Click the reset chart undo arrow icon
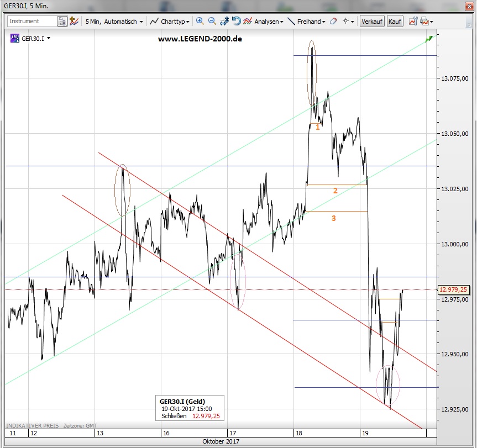The height and width of the screenshot is (448, 477). pyautogui.click(x=236, y=22)
